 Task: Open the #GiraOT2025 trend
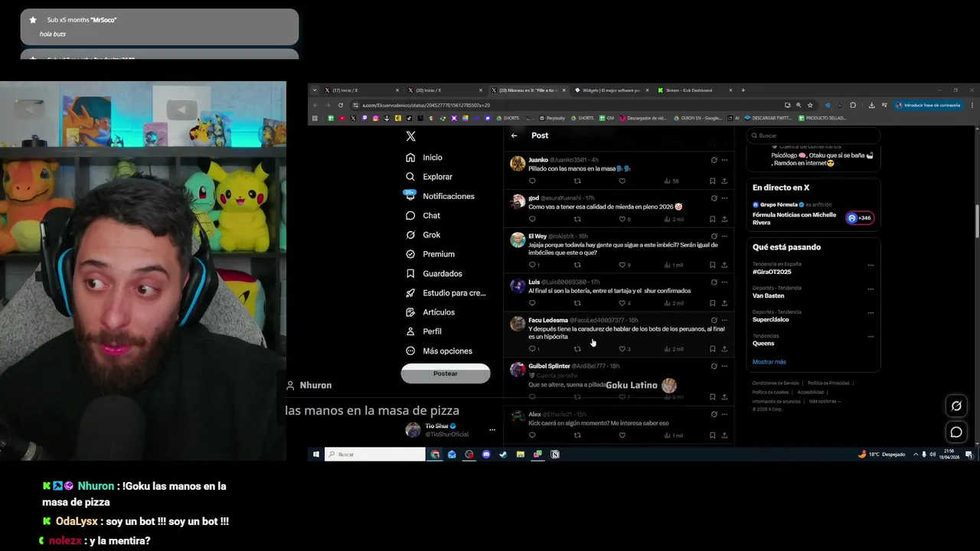pyautogui.click(x=772, y=272)
